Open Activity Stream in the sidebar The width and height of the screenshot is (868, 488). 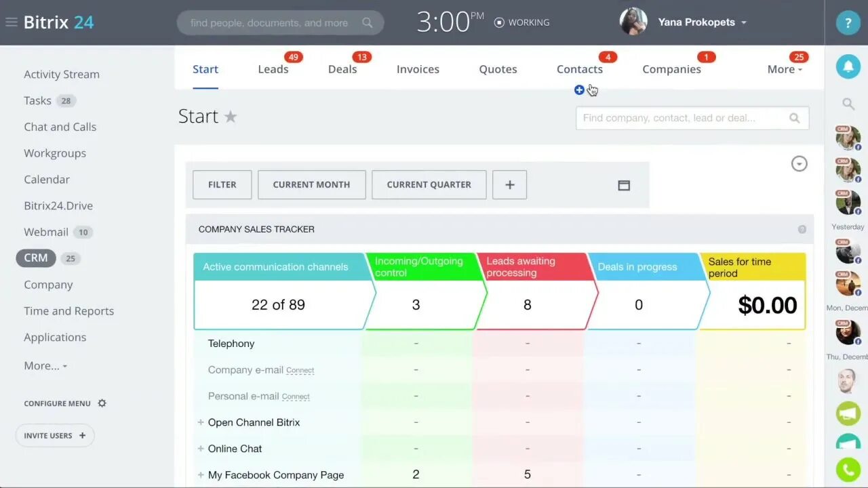click(62, 75)
